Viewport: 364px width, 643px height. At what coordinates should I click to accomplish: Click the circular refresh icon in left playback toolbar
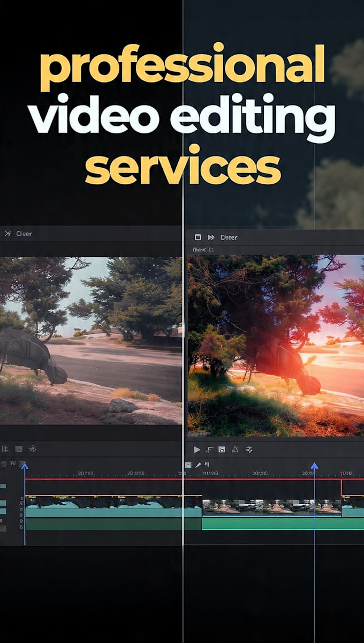tap(32, 449)
